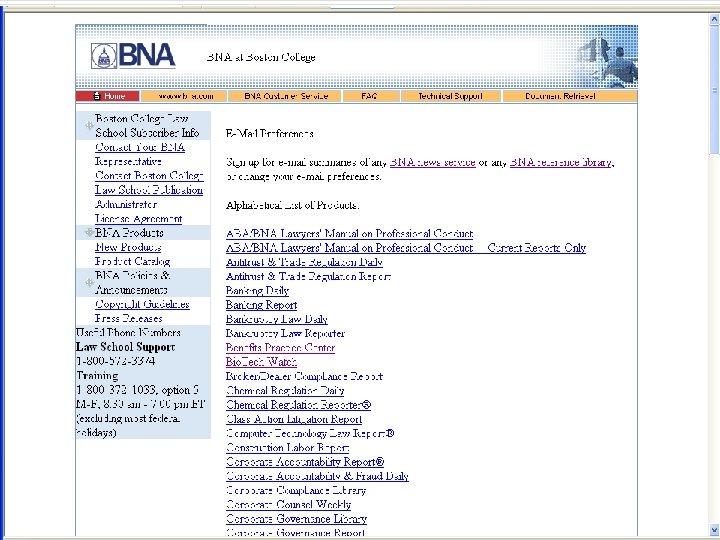Click the 'Law School Support' sidebar heading
This screenshot has height=540, width=720.
click(x=125, y=347)
